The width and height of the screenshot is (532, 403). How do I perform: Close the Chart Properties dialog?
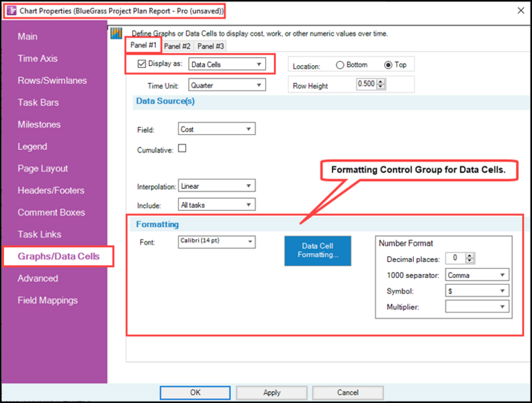[x=521, y=11]
